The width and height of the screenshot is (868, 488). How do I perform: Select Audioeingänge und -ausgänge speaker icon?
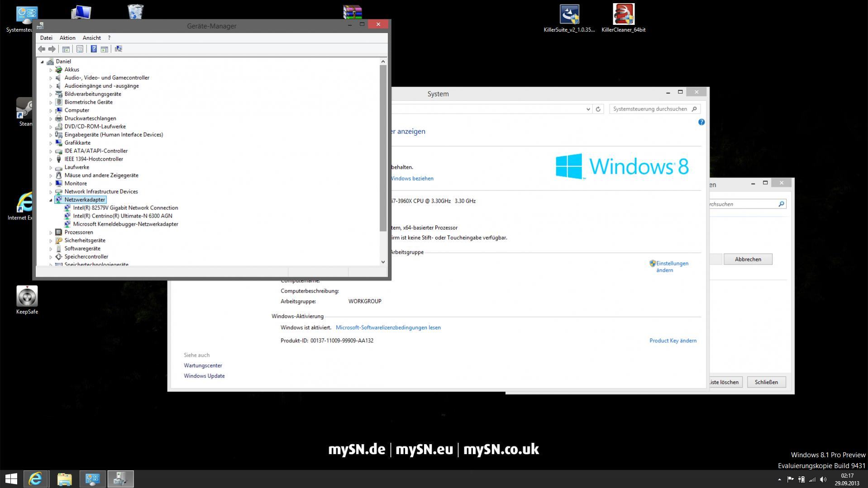[59, 86]
